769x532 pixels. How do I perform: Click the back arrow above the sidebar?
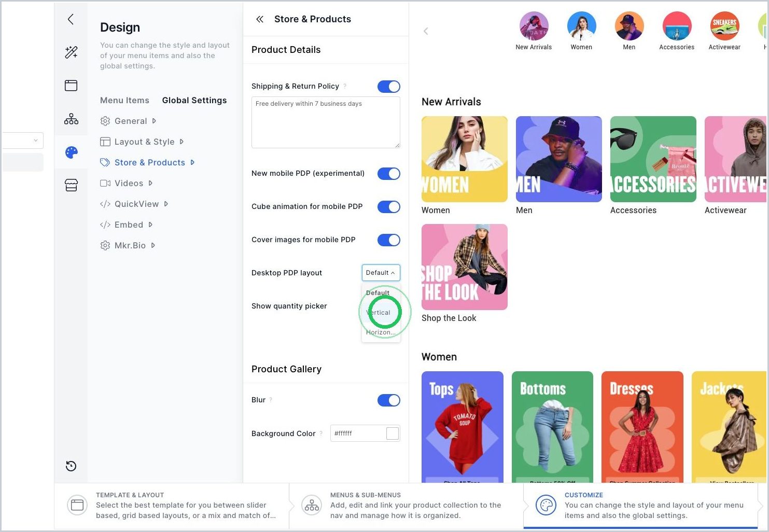click(x=71, y=19)
